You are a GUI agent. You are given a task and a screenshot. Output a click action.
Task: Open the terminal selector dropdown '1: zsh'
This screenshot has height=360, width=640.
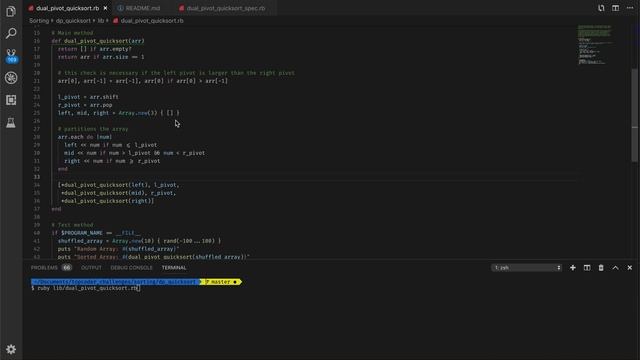[527, 268]
